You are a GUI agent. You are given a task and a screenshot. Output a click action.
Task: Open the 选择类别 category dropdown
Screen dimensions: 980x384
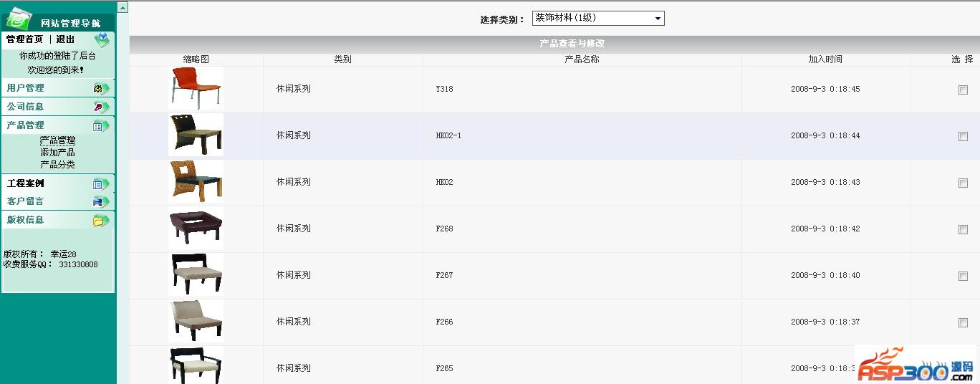click(598, 19)
